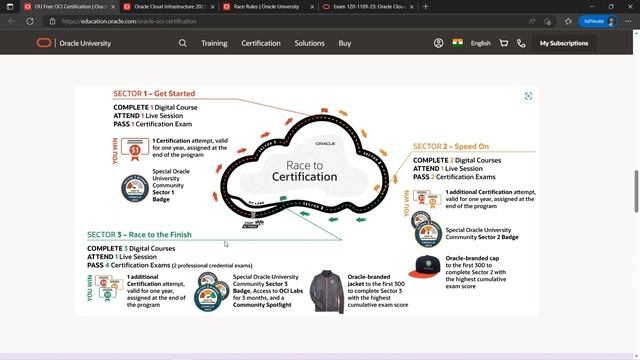640x360 pixels.
Task: Open the browser settings ellipsis menu
Action: click(x=628, y=21)
